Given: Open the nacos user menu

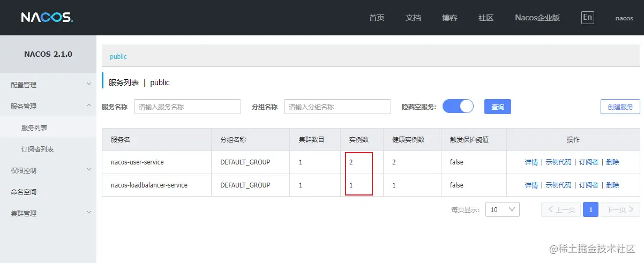Looking at the screenshot, I should point(624,18).
